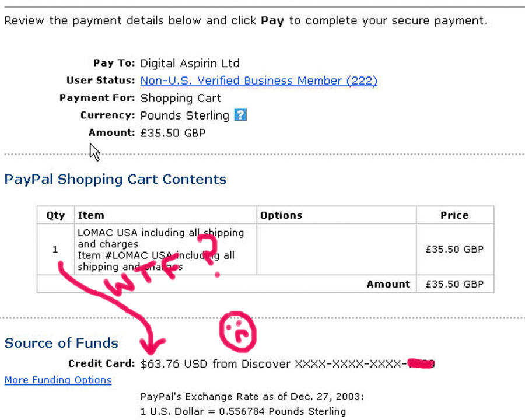Select the Price column header
Image resolution: width=525 pixels, height=420 pixels.
tap(455, 215)
